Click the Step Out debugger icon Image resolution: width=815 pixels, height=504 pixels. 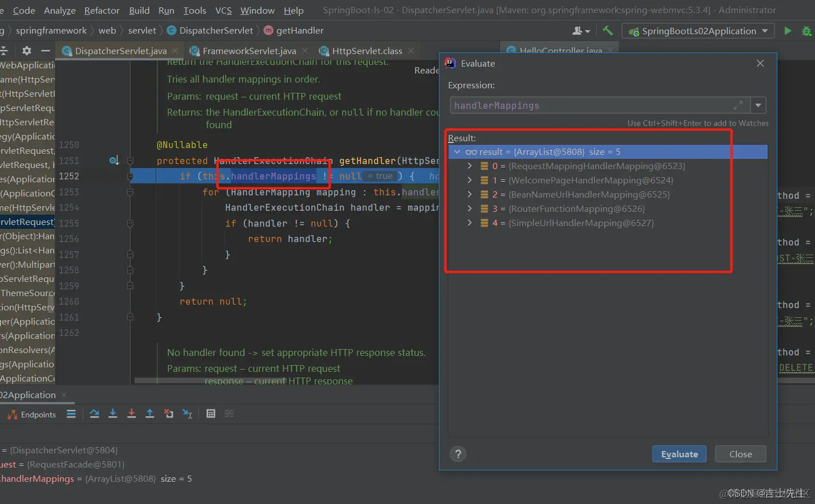point(150,414)
